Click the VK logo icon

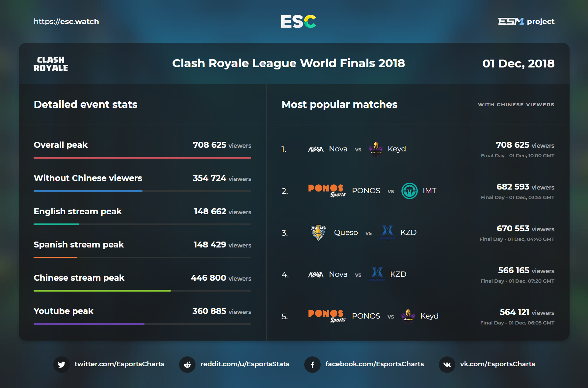pyautogui.click(x=447, y=364)
